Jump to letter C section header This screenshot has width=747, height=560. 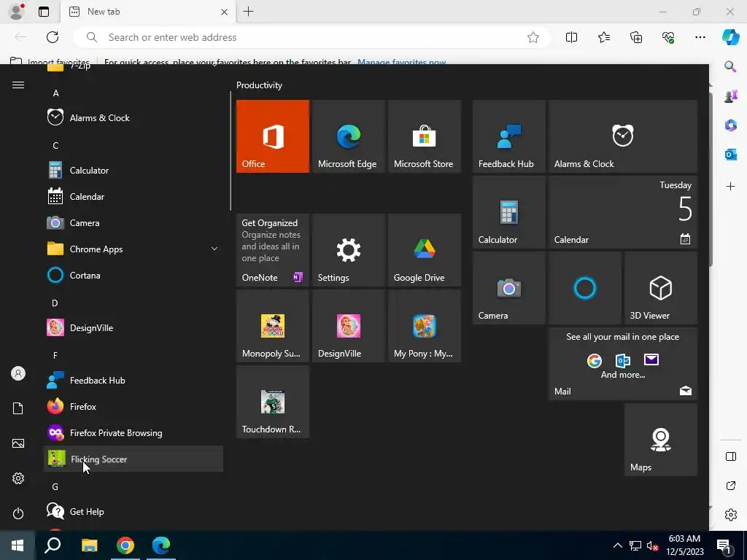pyautogui.click(x=55, y=146)
